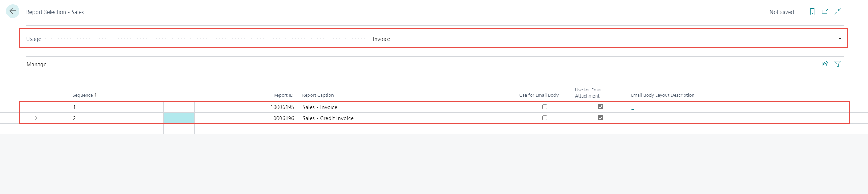Enable Use for Email Body for Sales - Invoice
This screenshot has width=868, height=194.
pyautogui.click(x=545, y=107)
